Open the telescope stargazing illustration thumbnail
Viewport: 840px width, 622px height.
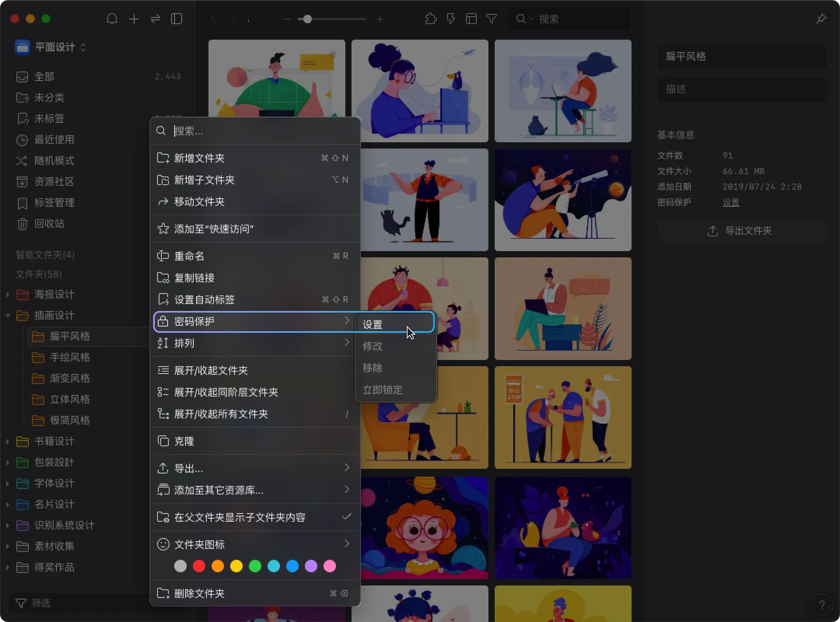pyautogui.click(x=563, y=200)
